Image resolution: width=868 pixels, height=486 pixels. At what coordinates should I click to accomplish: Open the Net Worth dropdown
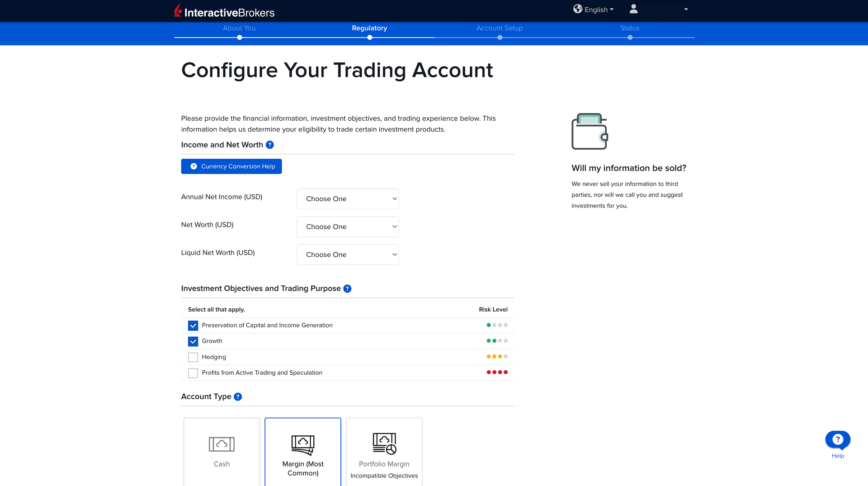pos(348,226)
